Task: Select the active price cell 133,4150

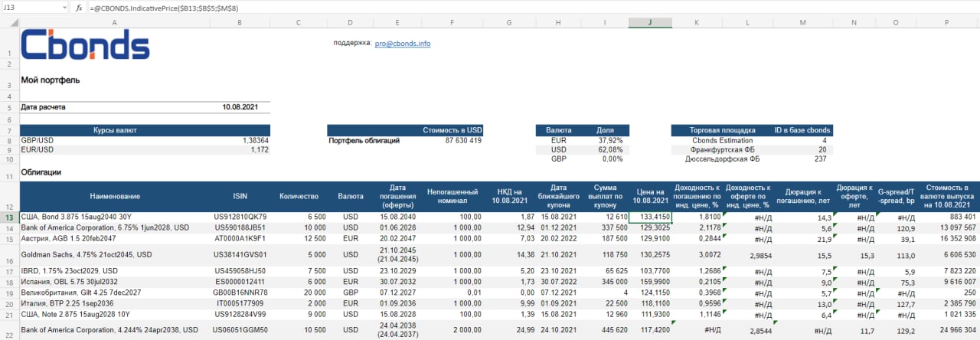Action: point(650,217)
